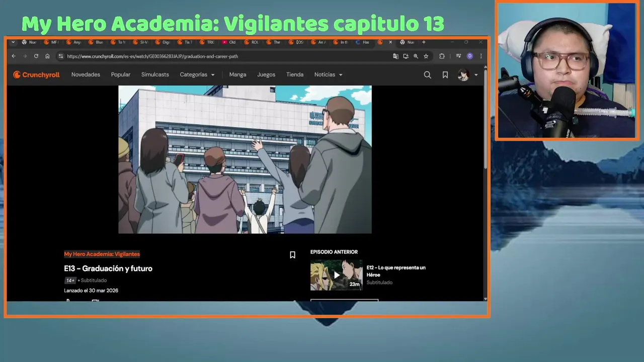This screenshot has width=644, height=362.
Task: Go back using the browser back arrow
Action: (x=14, y=56)
